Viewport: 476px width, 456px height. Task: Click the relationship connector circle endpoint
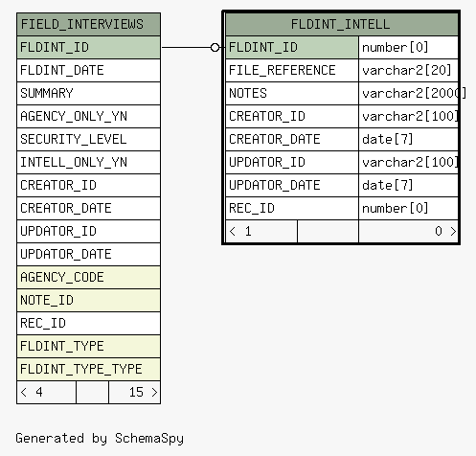pos(215,48)
